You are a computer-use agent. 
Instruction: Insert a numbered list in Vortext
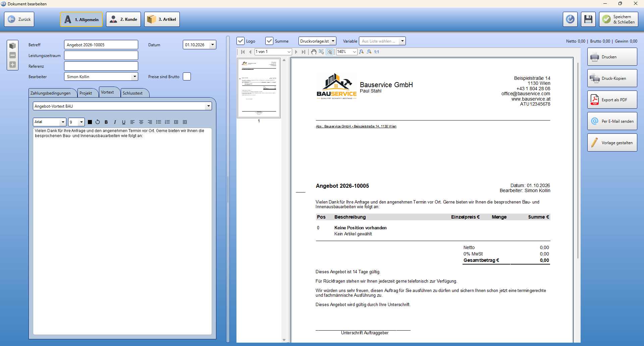tap(167, 122)
